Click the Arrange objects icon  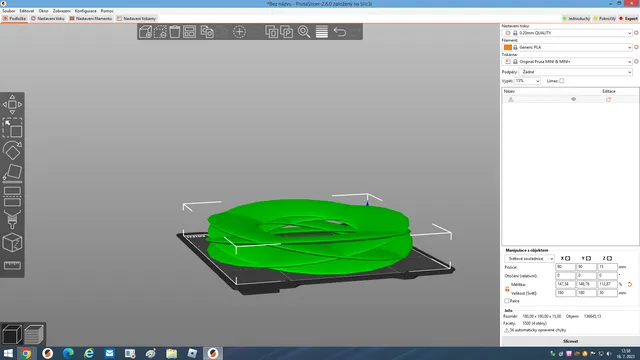pos(189,32)
